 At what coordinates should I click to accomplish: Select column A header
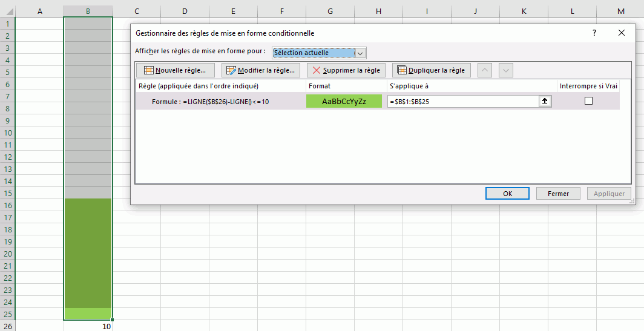click(x=40, y=11)
